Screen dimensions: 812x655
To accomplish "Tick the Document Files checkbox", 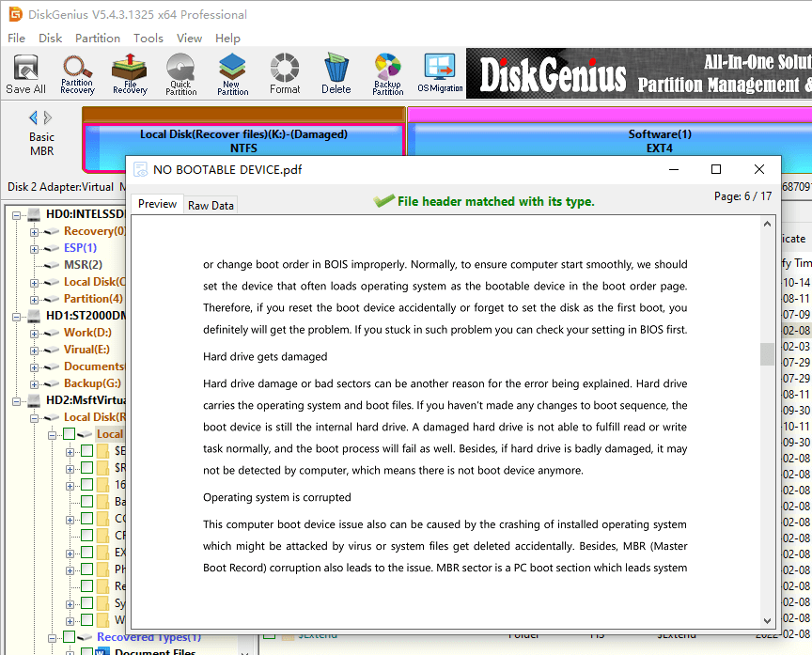I will click(x=86, y=652).
